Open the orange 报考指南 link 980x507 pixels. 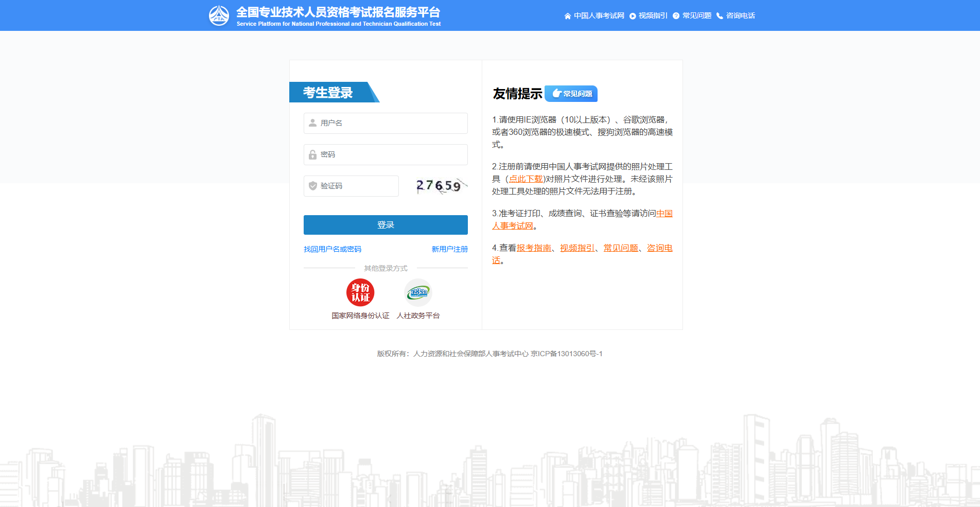pos(533,248)
